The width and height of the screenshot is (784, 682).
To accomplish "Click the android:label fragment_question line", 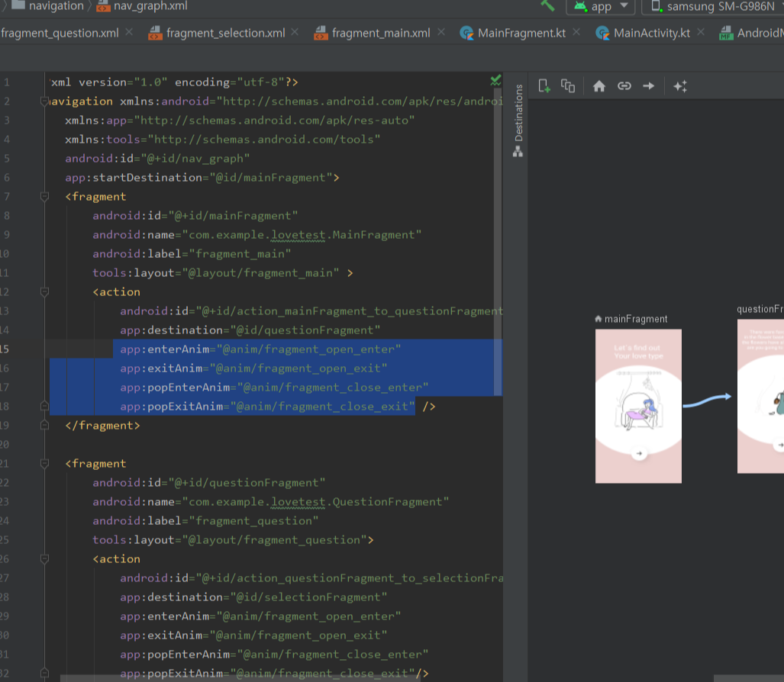I will pyautogui.click(x=205, y=520).
